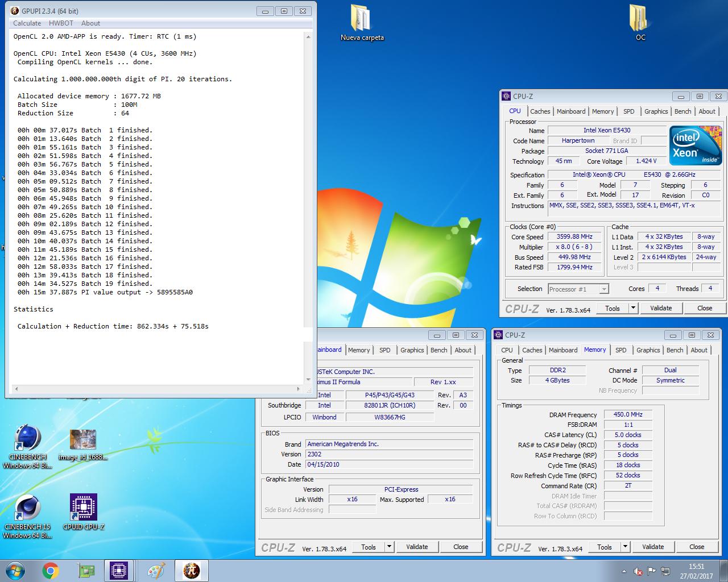
Task: Click Validate in Memory CPU-Z window
Action: pyautogui.click(x=653, y=547)
